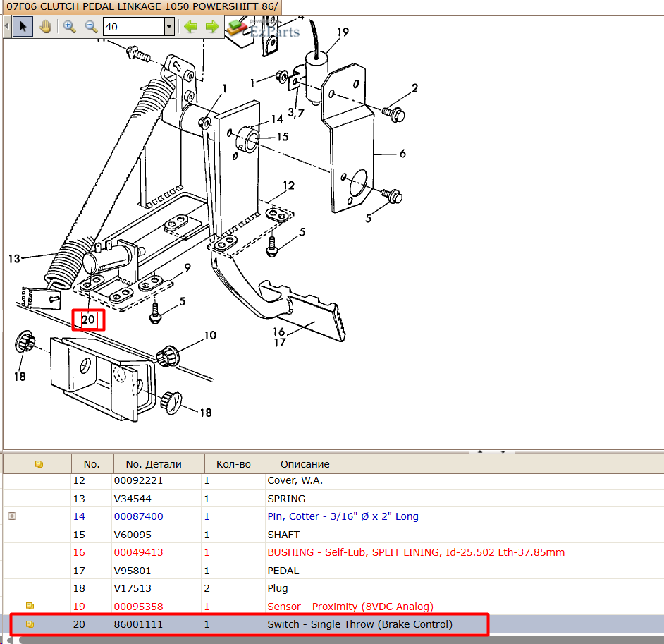
Task: Click the Cover, W.A. description
Action: pos(295,481)
